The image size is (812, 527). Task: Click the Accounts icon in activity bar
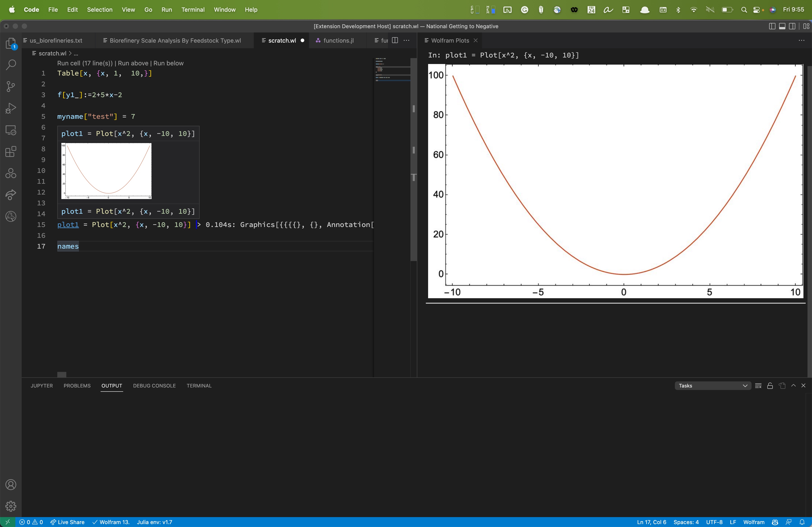tap(11, 484)
